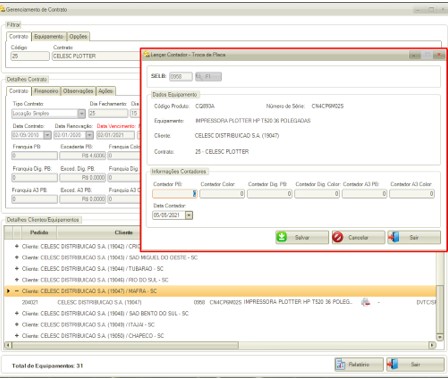Click the Franquia A3 PB field
Image resolution: width=448 pixels, height=379 pixels.
pyautogui.click(x=34, y=199)
